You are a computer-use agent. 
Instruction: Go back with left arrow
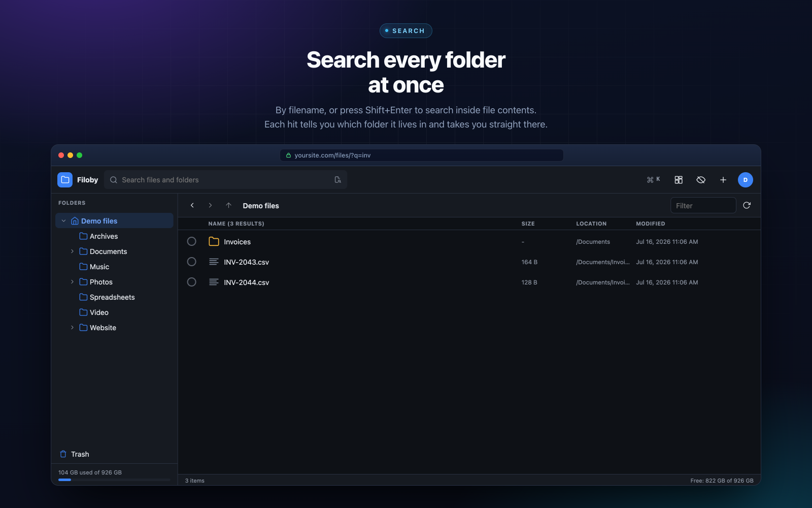click(x=192, y=205)
